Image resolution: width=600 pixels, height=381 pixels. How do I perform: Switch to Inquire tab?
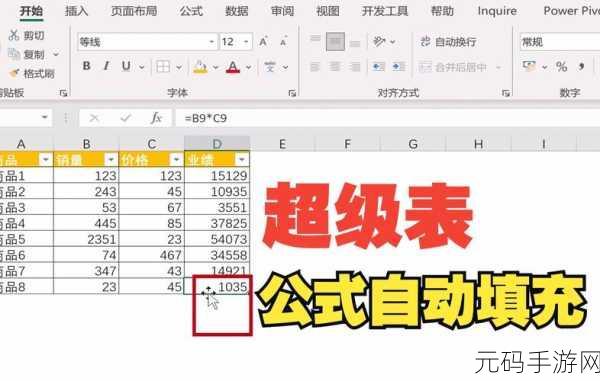497,11
